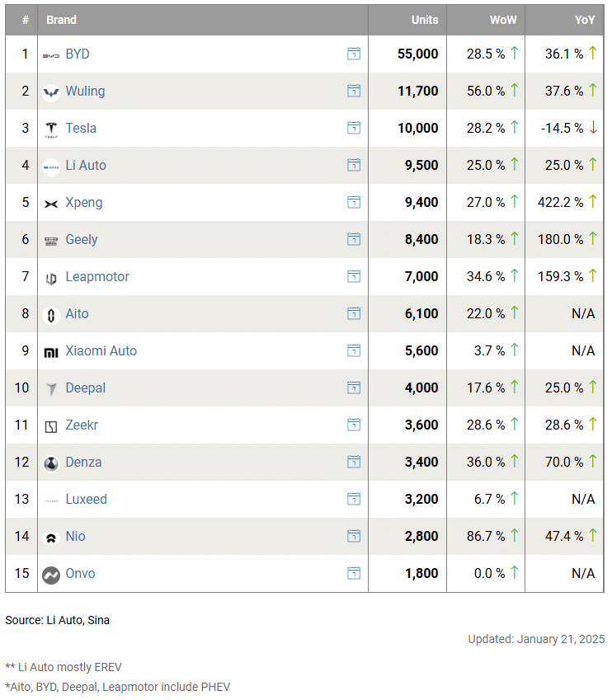
Task: Open the Luxeed brand link
Action: tap(86, 499)
